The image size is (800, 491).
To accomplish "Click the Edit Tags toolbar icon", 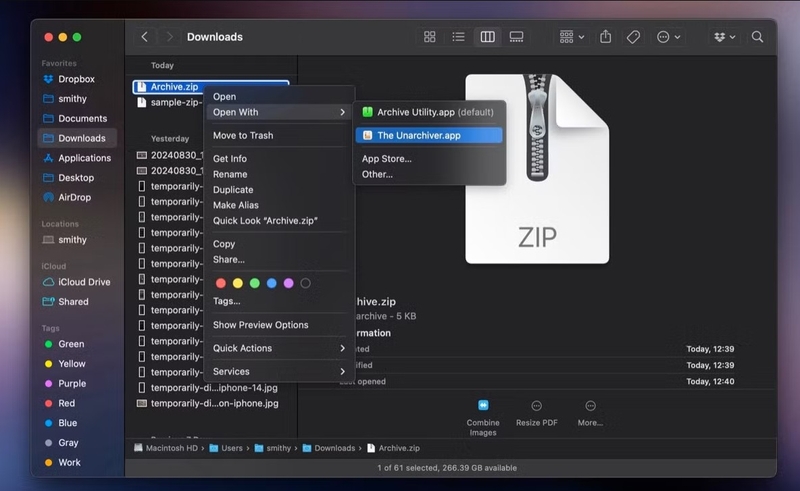I will pos(633,37).
